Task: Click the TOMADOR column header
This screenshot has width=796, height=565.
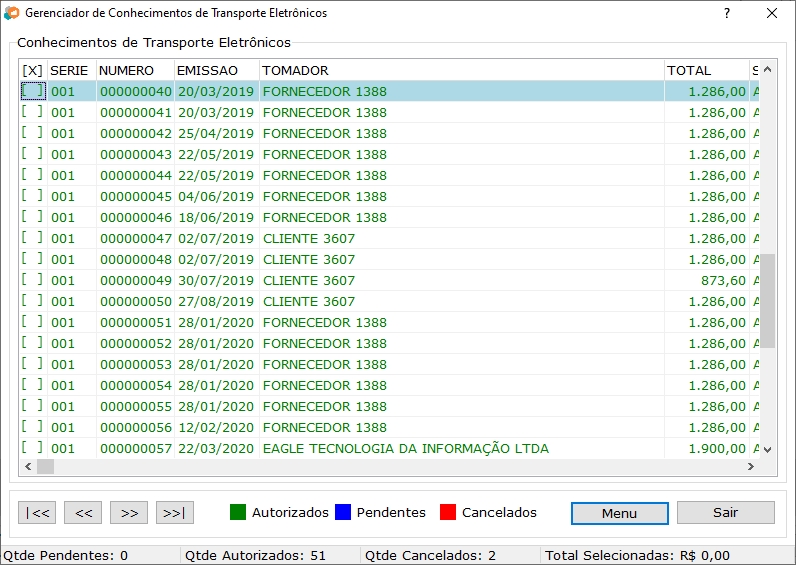Action: click(462, 70)
